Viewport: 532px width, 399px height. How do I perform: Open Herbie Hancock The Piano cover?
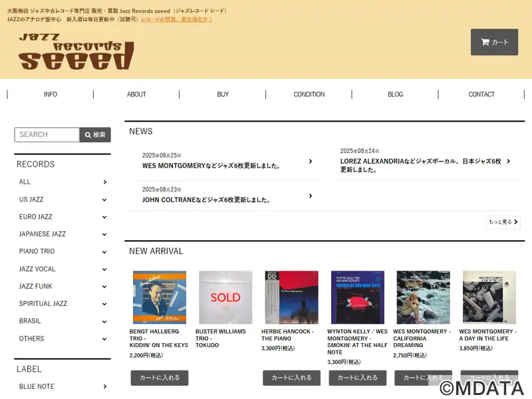point(291,297)
